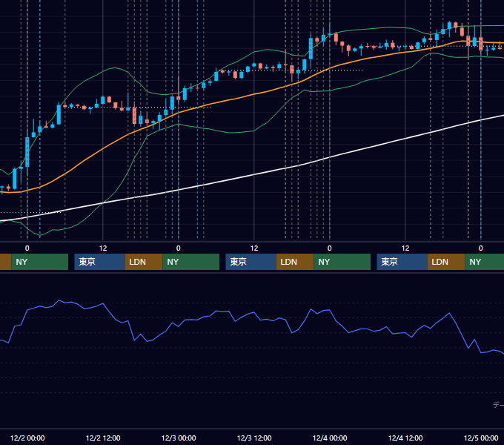The image size is (504, 445).
Task: Click the LDN session block for 12/3
Action: (x=295, y=262)
